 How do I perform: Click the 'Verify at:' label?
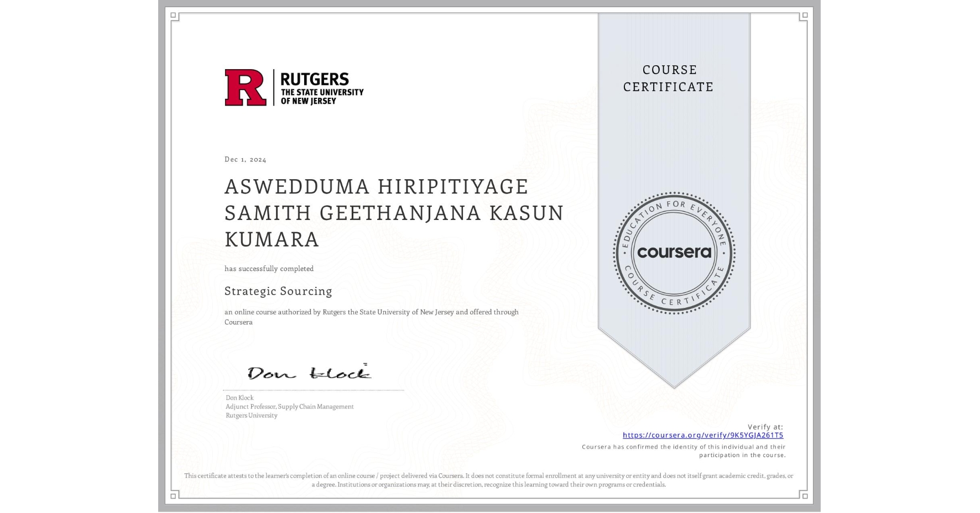click(765, 427)
